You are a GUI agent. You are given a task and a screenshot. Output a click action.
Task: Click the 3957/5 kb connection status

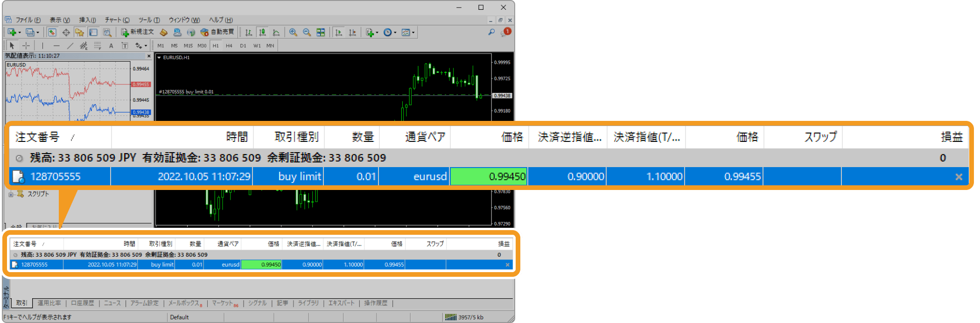(x=465, y=317)
